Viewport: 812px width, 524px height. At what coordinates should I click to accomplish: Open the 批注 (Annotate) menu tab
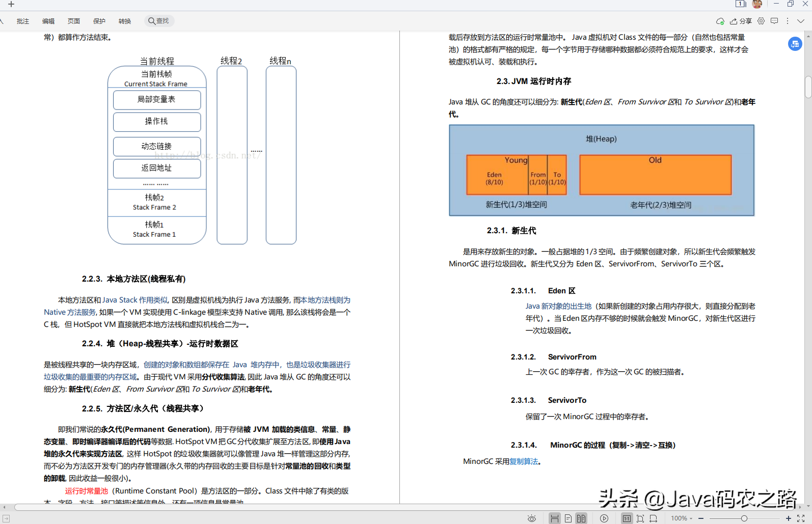click(x=23, y=21)
